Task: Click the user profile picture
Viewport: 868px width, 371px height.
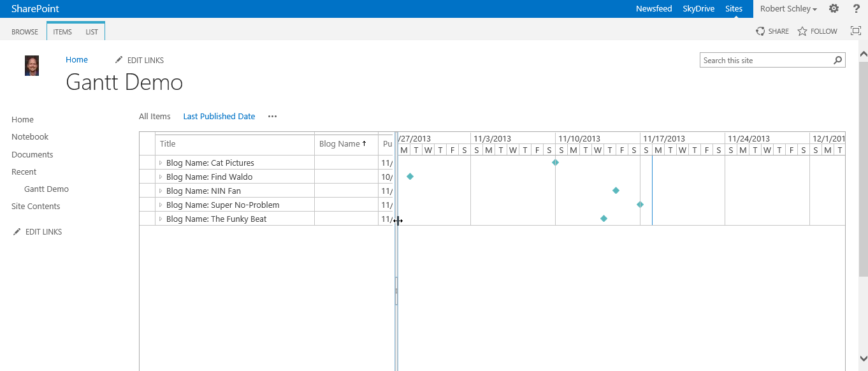Action: point(31,65)
